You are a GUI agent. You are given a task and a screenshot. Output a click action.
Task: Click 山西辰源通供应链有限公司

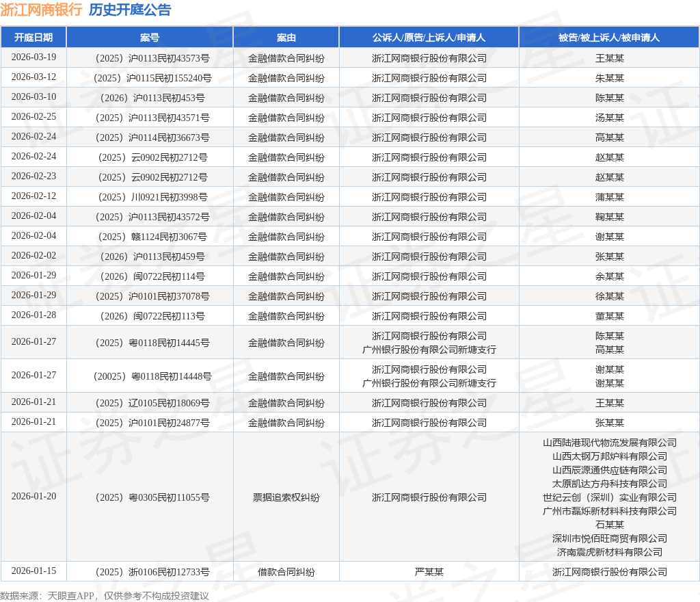pyautogui.click(x=609, y=470)
